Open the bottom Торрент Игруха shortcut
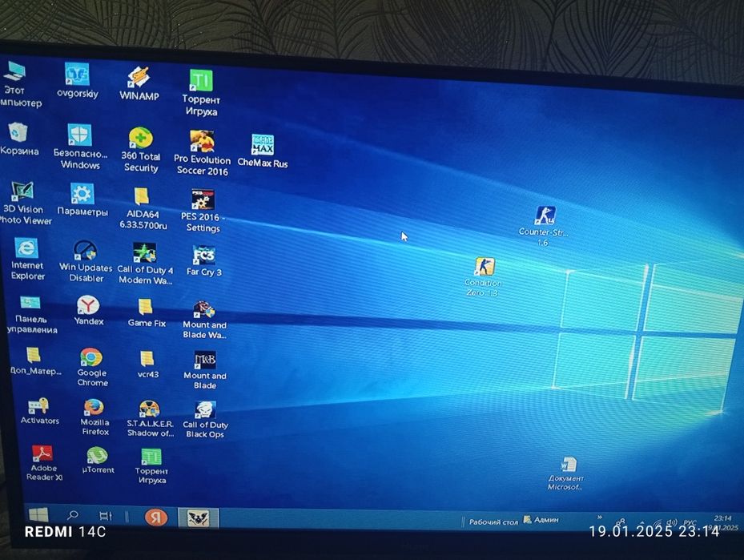744x560 pixels. (x=151, y=466)
